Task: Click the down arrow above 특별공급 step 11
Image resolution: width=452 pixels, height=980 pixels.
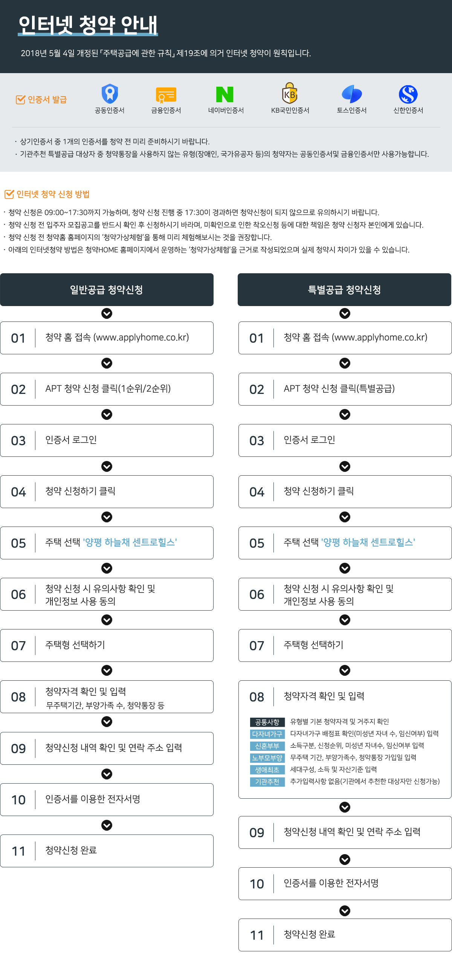Action: [x=345, y=911]
